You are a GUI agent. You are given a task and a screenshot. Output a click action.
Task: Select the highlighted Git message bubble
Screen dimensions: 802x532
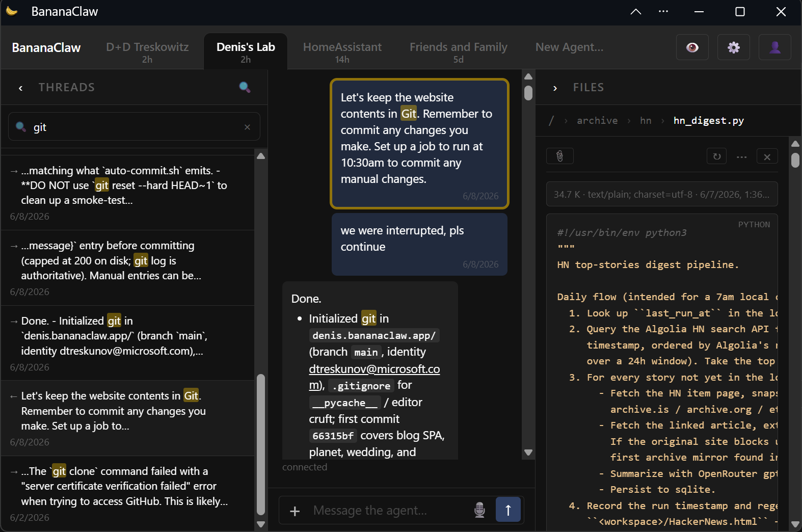(x=419, y=144)
